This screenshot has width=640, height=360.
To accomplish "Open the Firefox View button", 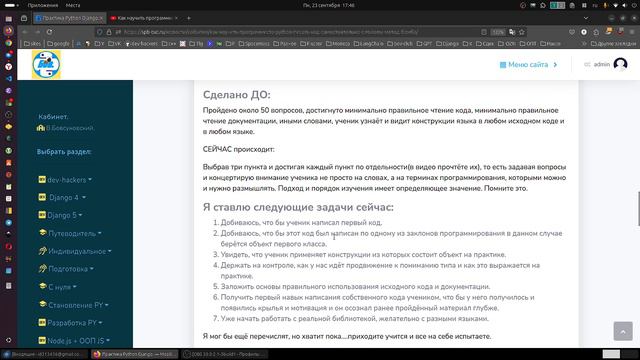I will 24,18.
